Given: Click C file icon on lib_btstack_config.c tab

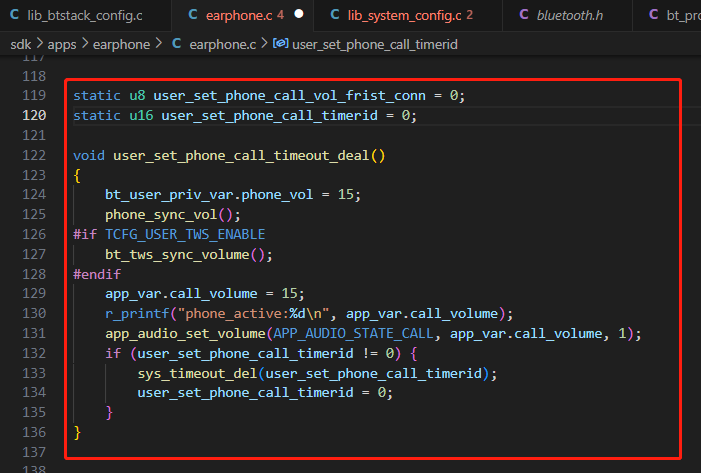Looking at the screenshot, I should (14, 15).
